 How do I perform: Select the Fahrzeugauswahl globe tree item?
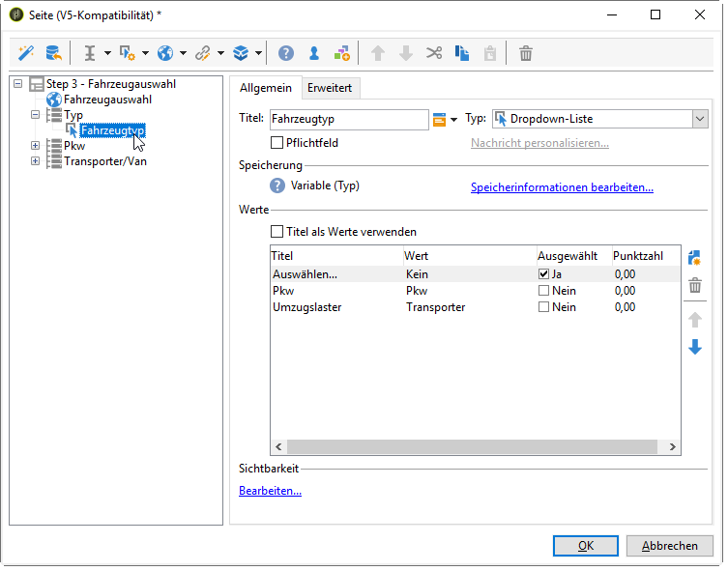point(107,100)
